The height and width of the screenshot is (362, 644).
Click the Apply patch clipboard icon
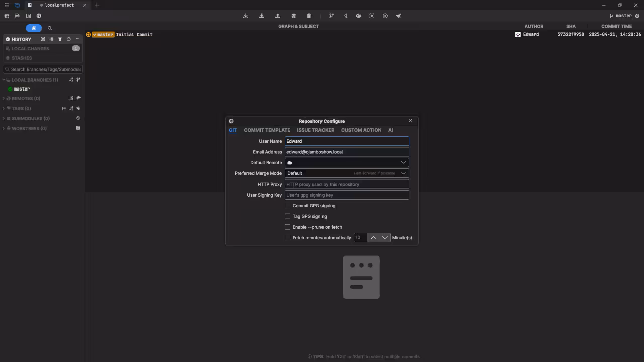(x=309, y=16)
